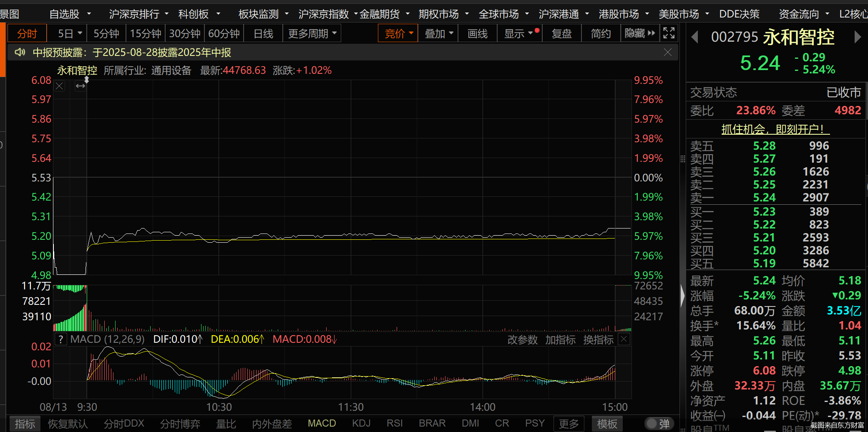Click 改参数 to edit MACD parameters
The height and width of the screenshot is (432, 868).
tap(522, 340)
